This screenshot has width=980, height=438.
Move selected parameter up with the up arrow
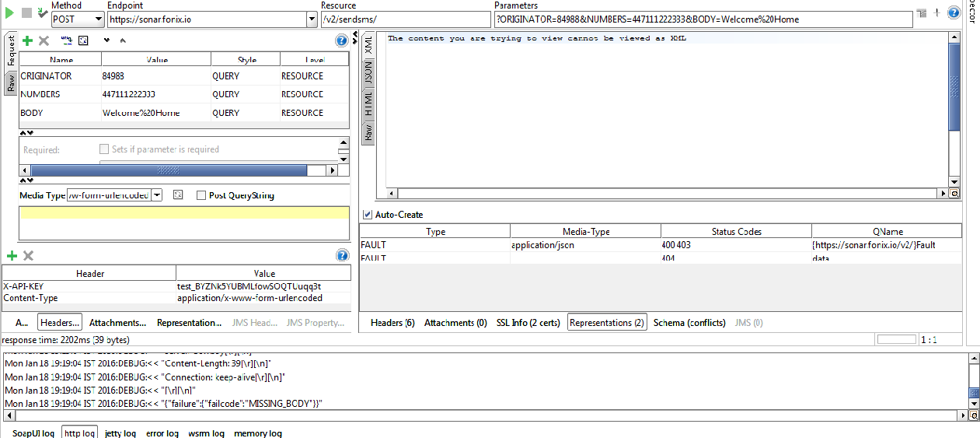point(123,40)
